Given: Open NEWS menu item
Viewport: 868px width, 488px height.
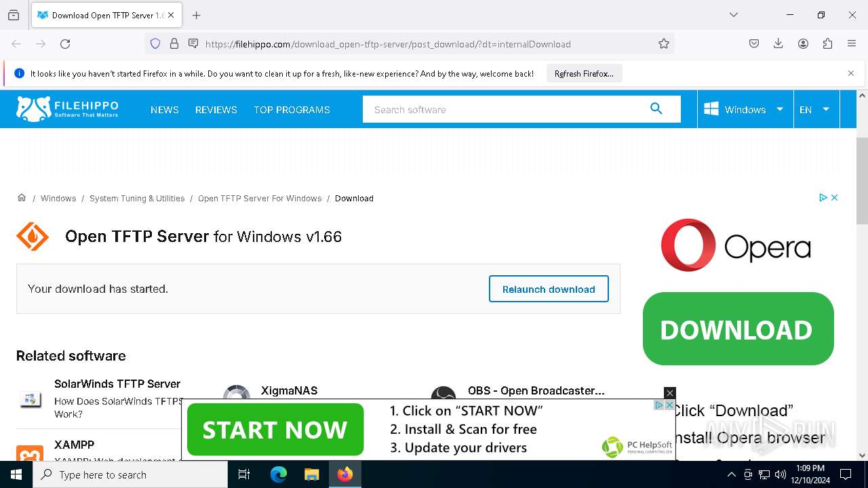Looking at the screenshot, I should (x=165, y=110).
